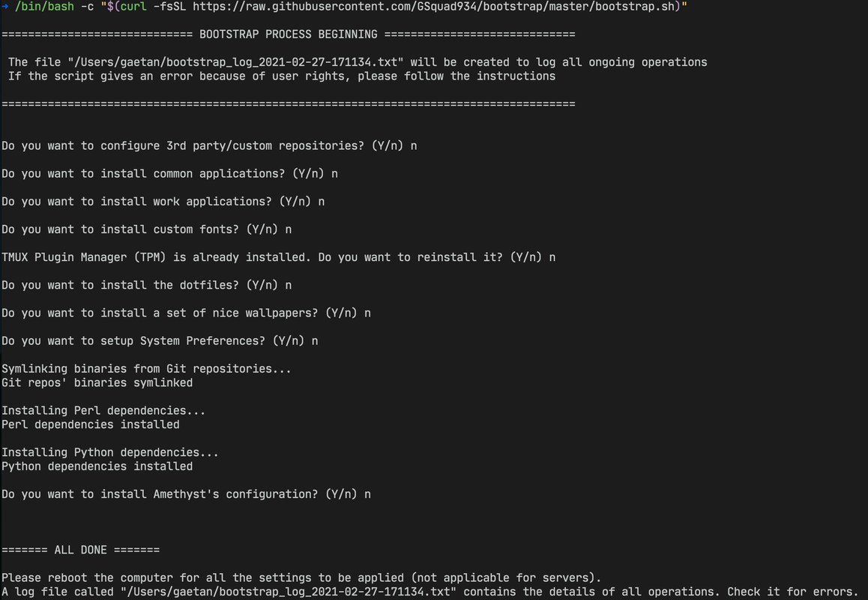868x600 pixels.
Task: Click the install the dotfiles question
Action: [146, 285]
